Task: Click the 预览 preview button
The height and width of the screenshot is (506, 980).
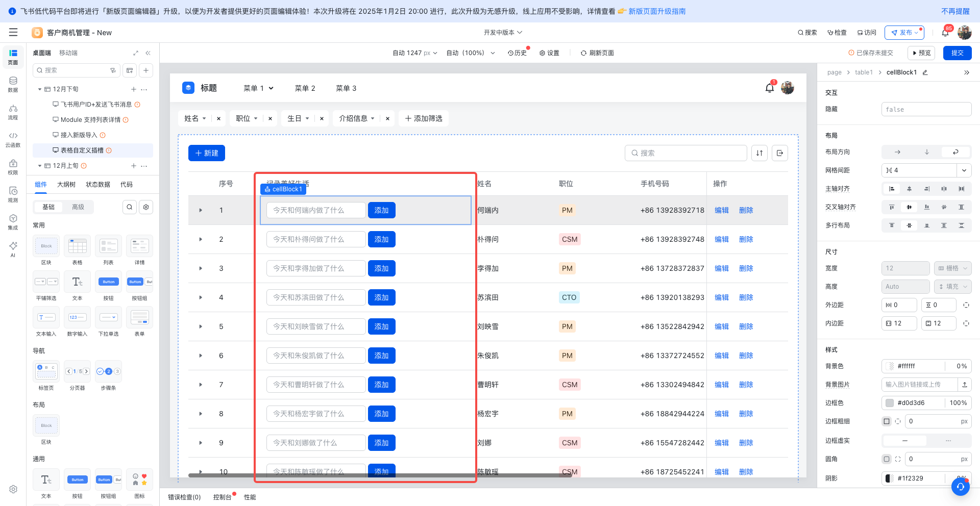Action: 921,53
